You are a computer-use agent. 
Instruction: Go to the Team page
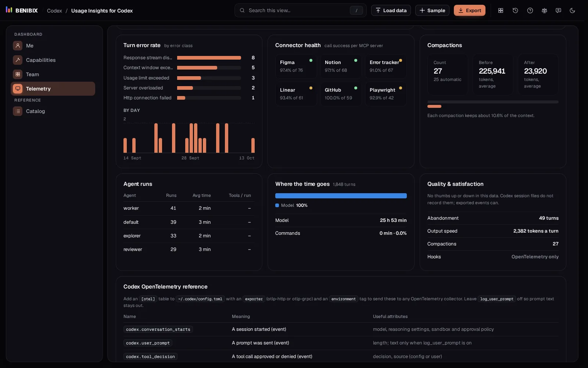click(53, 74)
